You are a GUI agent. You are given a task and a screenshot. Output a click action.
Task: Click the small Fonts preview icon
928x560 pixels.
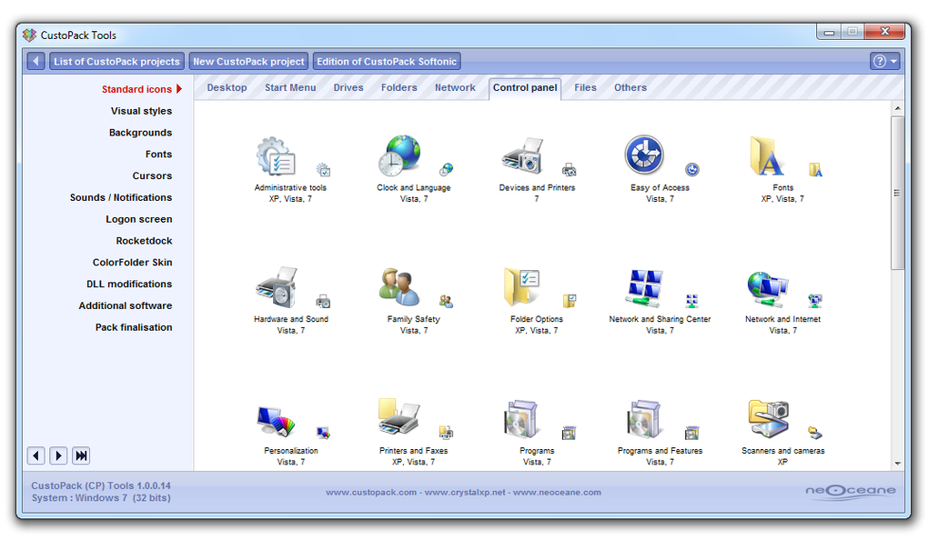(815, 170)
